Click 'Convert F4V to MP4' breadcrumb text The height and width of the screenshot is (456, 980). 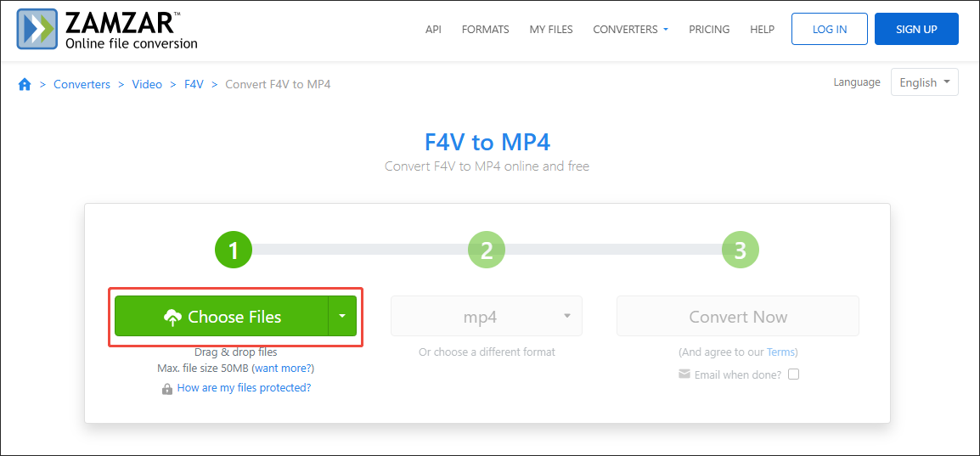pos(278,84)
